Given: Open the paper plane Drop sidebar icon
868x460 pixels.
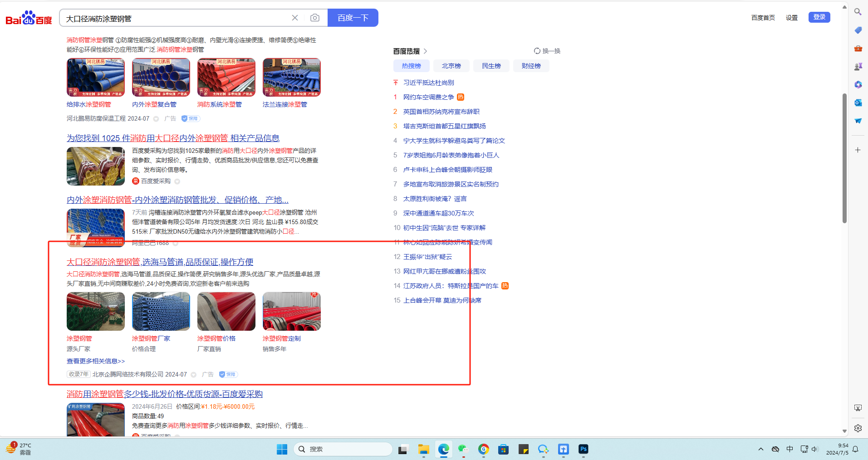Looking at the screenshot, I should 858,121.
